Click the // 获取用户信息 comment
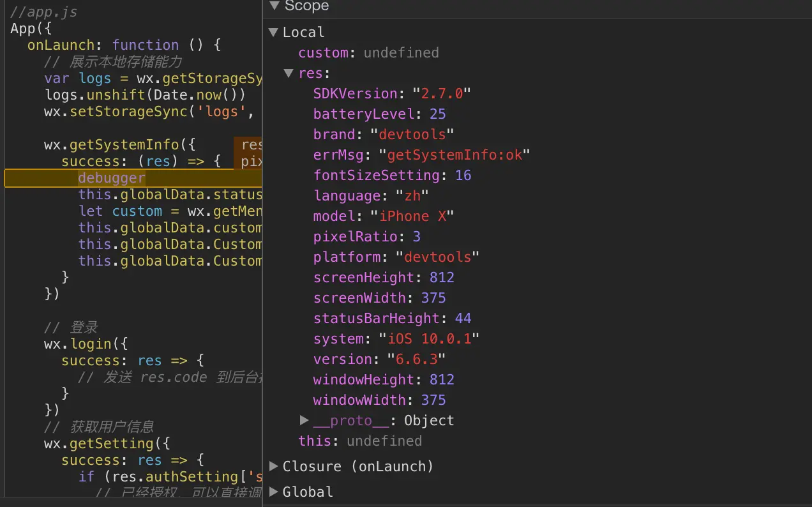 coord(99,427)
